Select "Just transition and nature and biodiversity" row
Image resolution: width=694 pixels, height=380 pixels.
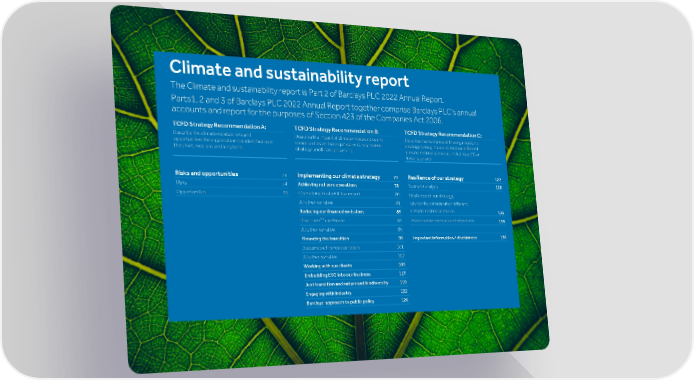click(356, 284)
